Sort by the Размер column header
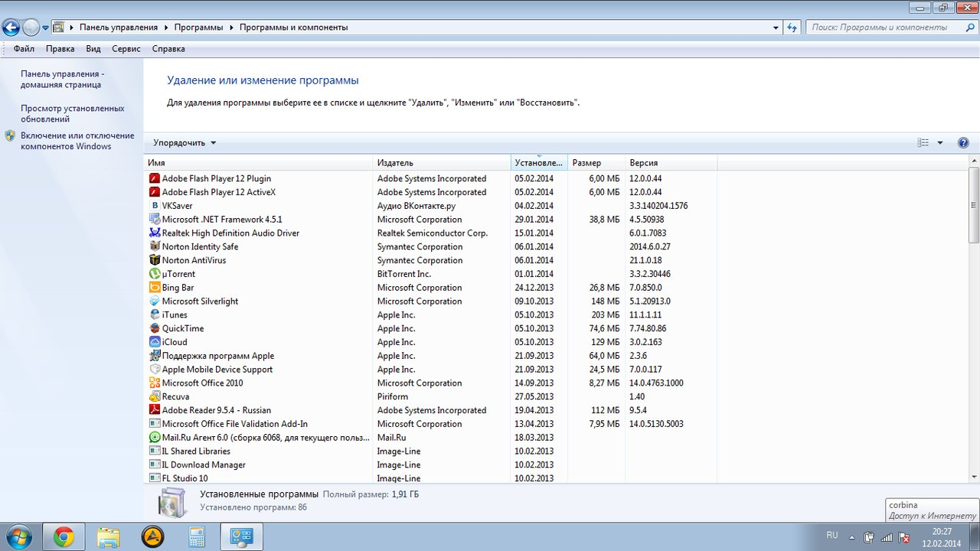The image size is (980, 551). click(596, 163)
